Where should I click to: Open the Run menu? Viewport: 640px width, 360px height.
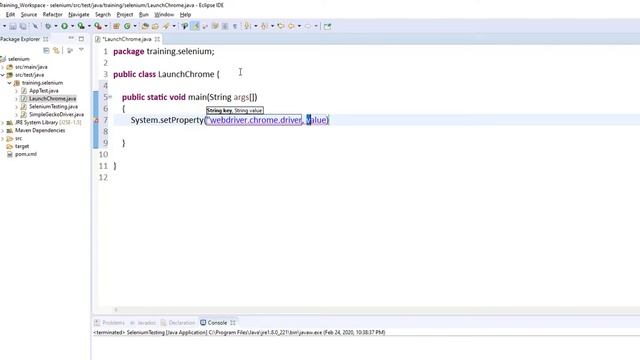(144, 14)
